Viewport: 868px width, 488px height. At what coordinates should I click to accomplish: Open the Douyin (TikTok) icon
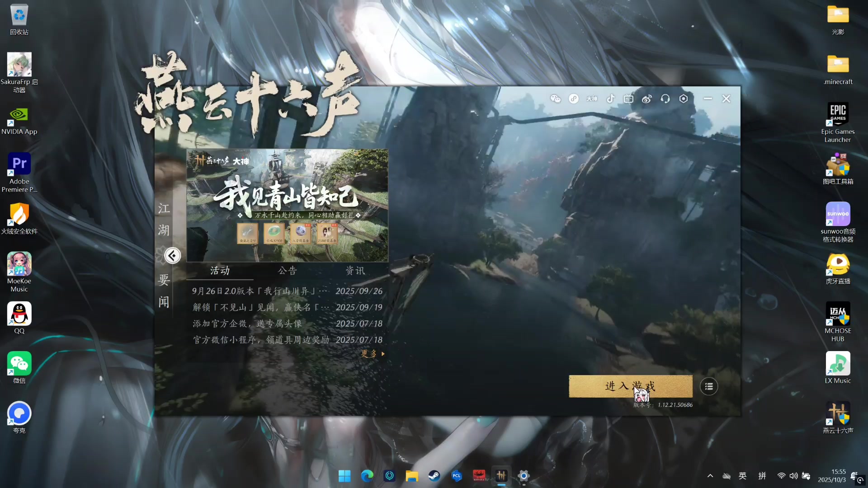pyautogui.click(x=610, y=99)
